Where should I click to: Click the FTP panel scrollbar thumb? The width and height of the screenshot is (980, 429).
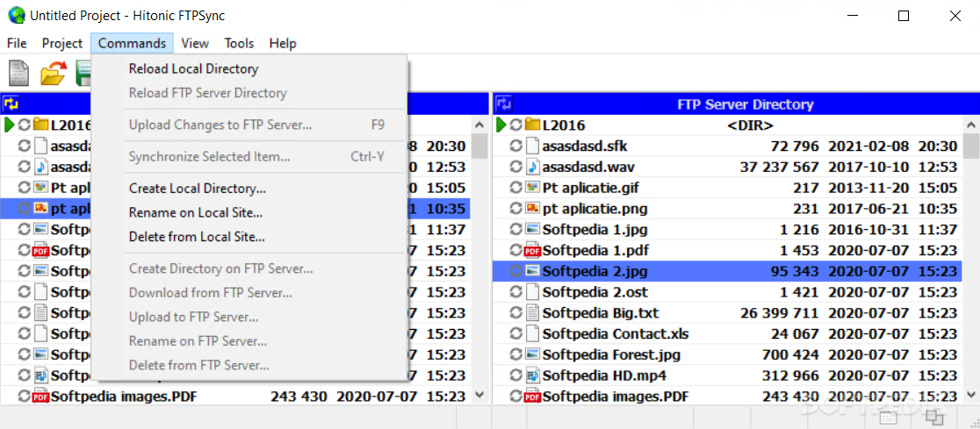971,147
